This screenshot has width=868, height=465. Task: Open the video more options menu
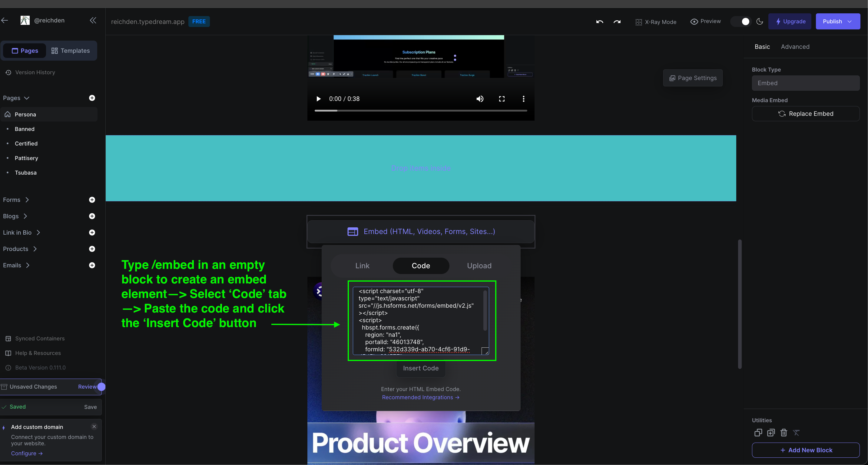(523, 99)
